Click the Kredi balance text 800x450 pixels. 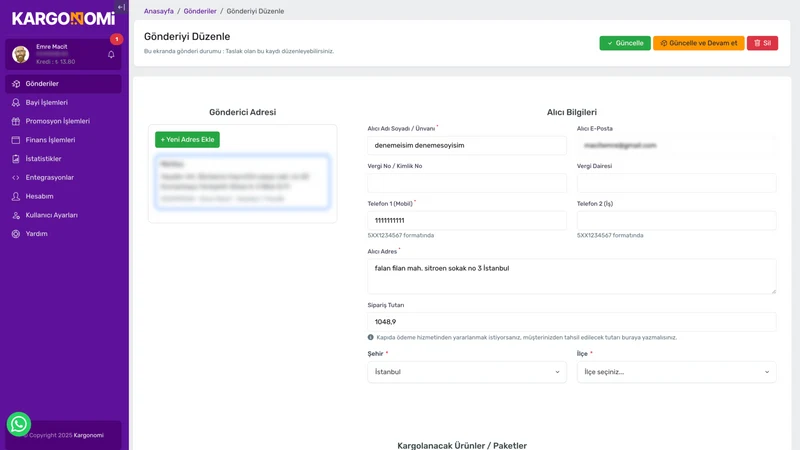coord(56,62)
